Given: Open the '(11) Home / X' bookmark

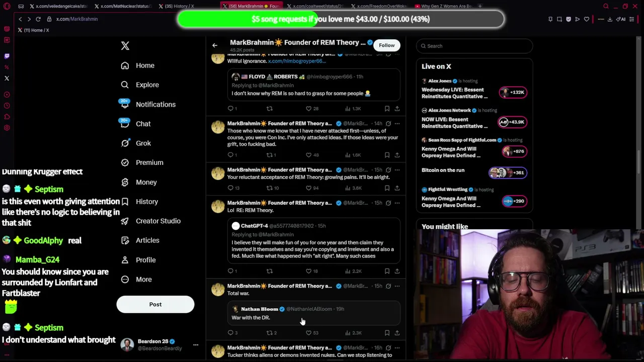Looking at the screenshot, I should coord(34,30).
